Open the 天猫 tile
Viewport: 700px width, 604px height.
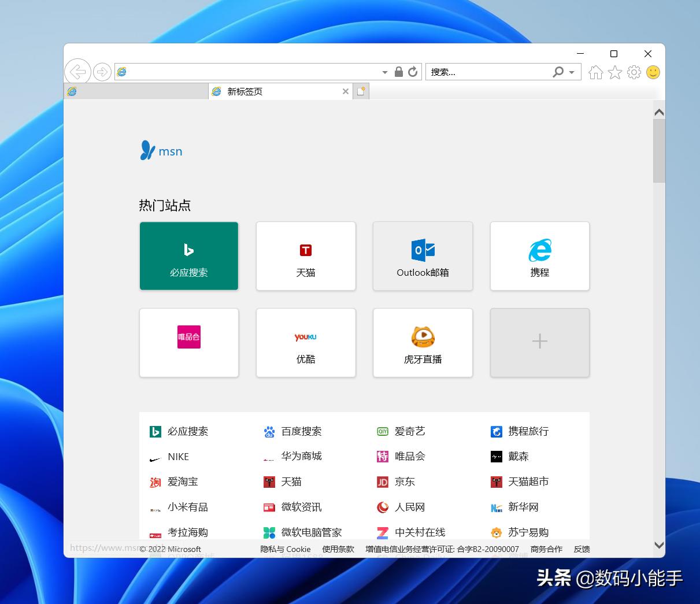coord(306,256)
